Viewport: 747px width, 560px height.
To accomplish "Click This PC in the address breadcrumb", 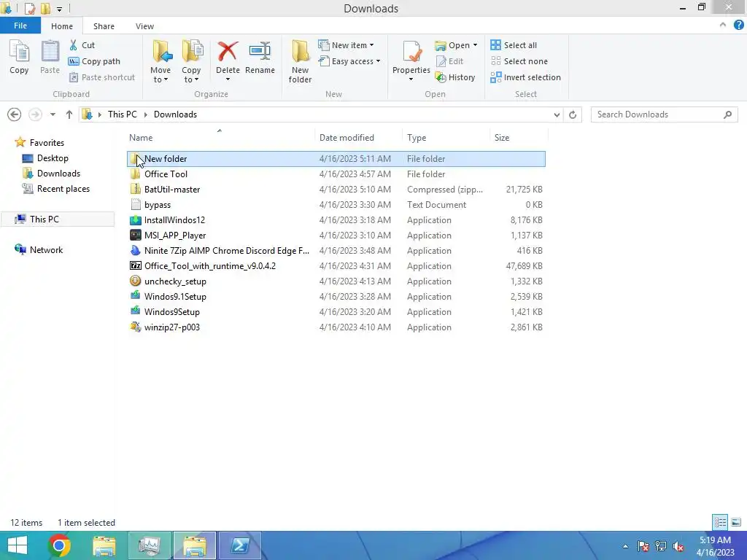I will [123, 114].
